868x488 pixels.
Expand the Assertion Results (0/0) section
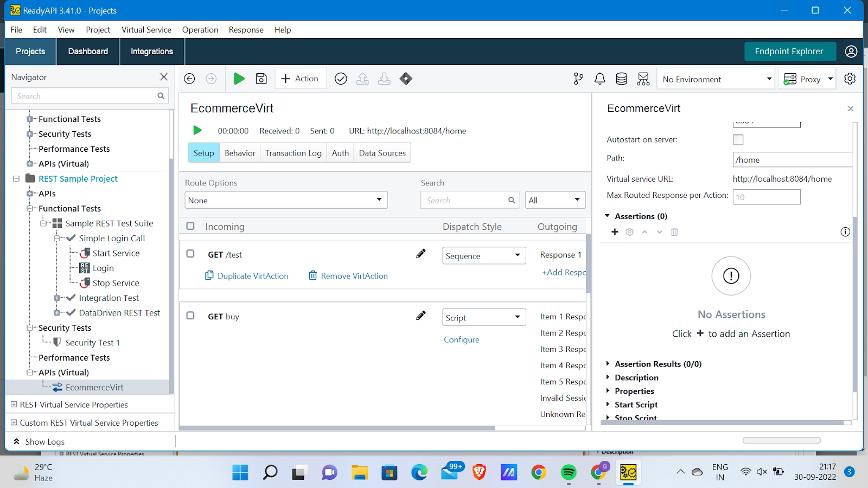point(608,364)
